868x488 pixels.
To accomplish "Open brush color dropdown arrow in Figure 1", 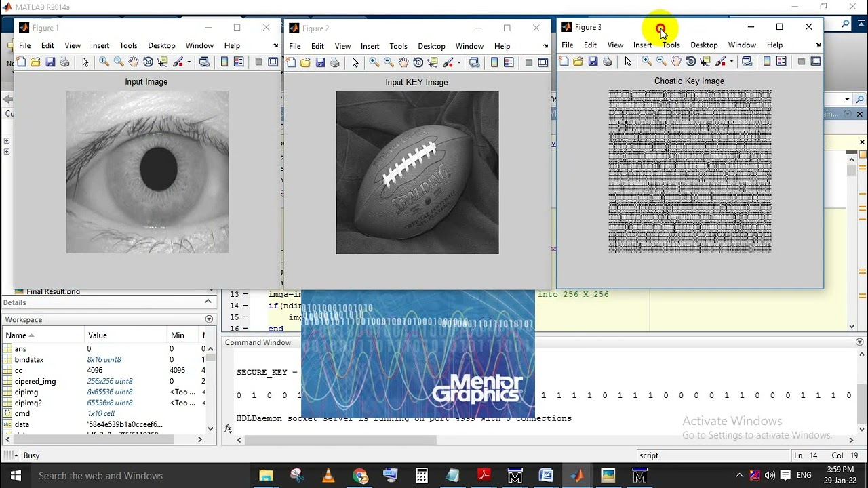I will click(189, 62).
